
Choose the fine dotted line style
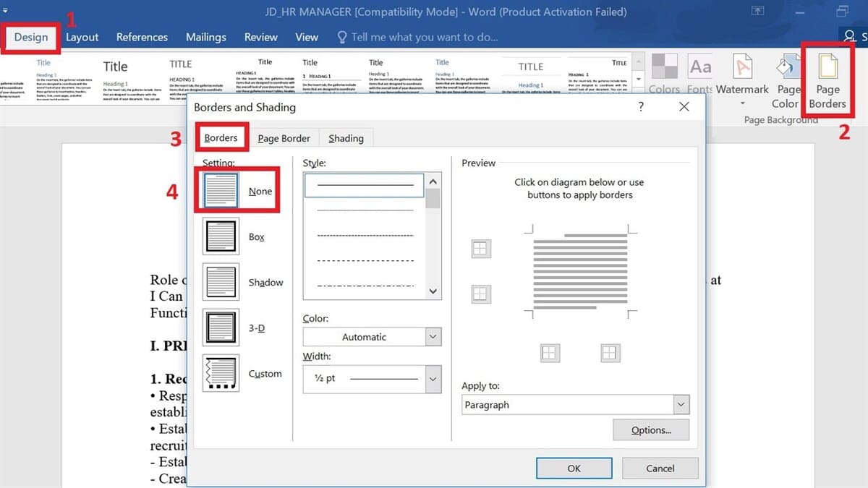point(365,210)
